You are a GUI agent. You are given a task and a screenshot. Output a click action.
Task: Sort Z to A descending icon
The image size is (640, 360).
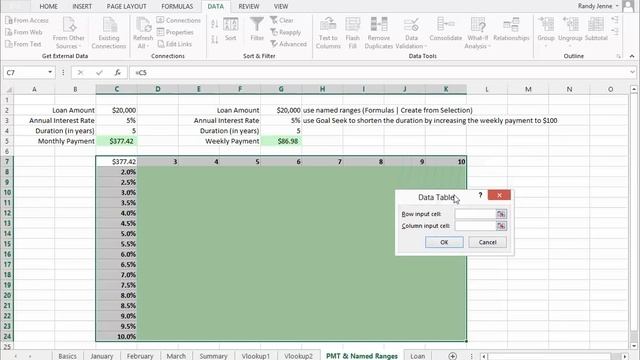[214, 40]
